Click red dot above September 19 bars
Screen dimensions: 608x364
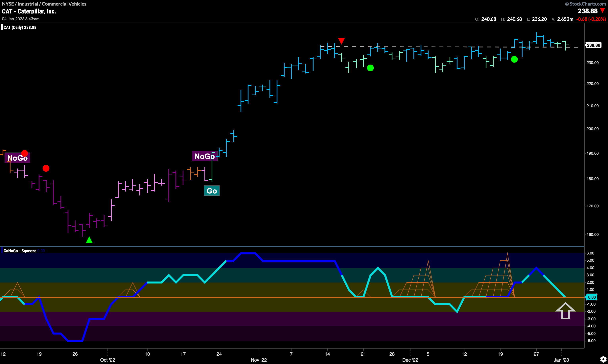point(46,168)
